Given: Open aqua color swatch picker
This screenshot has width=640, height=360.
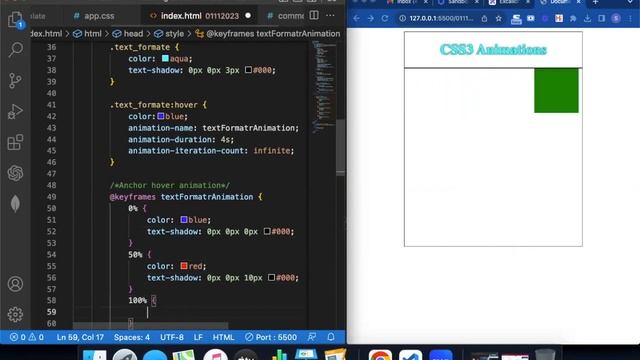Looking at the screenshot, I should (x=165, y=58).
